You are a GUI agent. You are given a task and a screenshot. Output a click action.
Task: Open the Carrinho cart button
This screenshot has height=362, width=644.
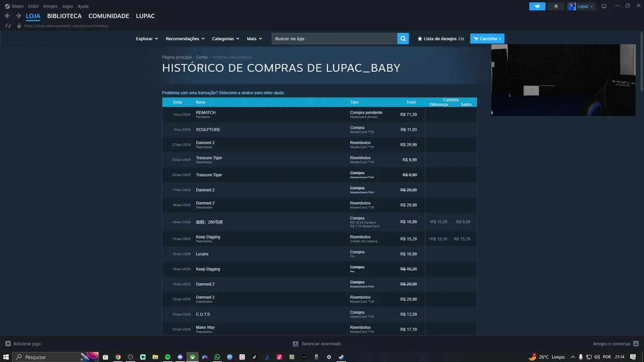pos(487,39)
